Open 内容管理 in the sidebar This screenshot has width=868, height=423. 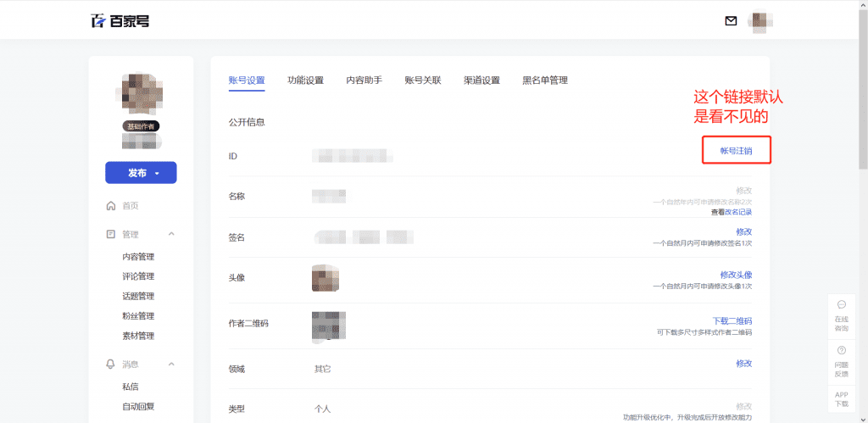pyautogui.click(x=138, y=257)
